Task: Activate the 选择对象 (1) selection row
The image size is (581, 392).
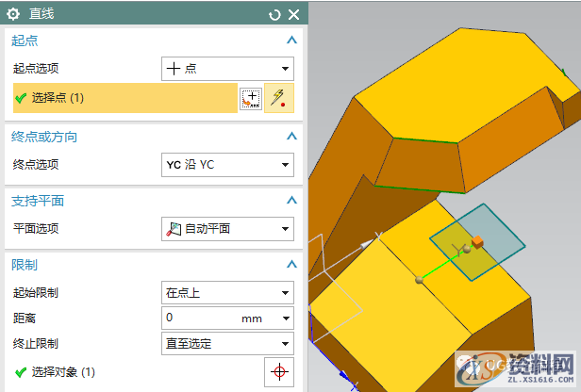Action: [x=137, y=371]
